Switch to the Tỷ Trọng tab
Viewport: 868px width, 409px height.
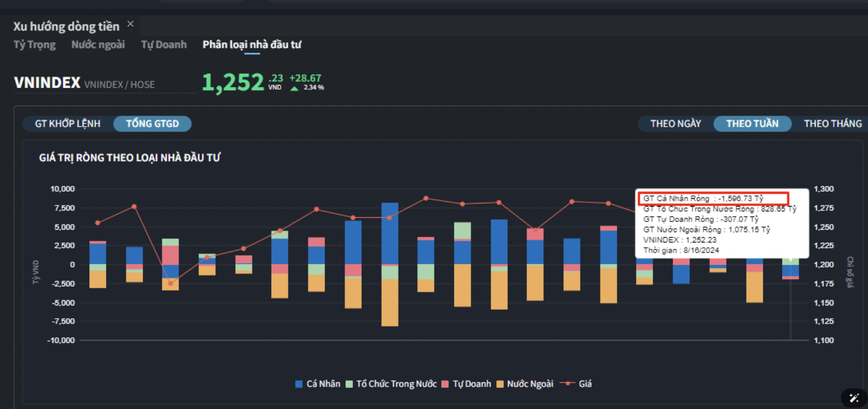click(x=34, y=45)
